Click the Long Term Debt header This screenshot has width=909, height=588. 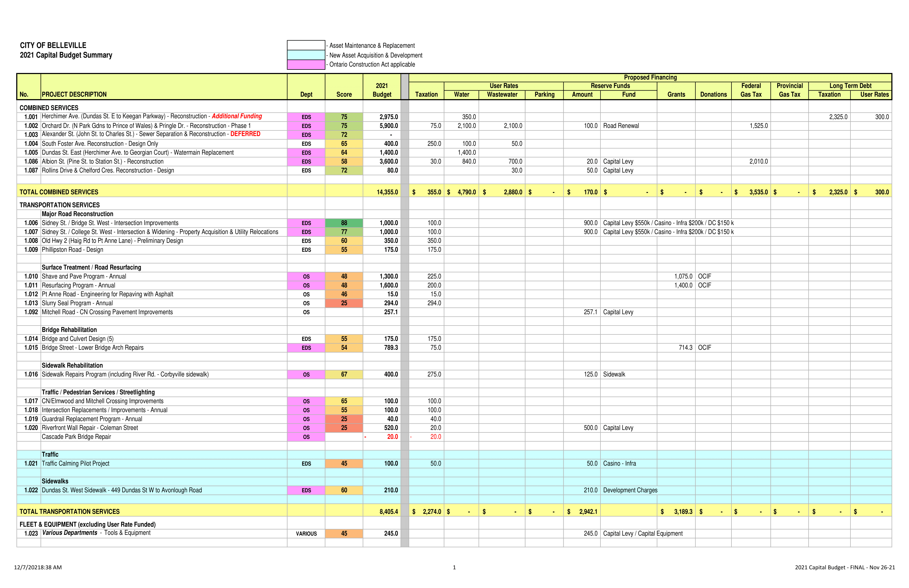pos(850,86)
